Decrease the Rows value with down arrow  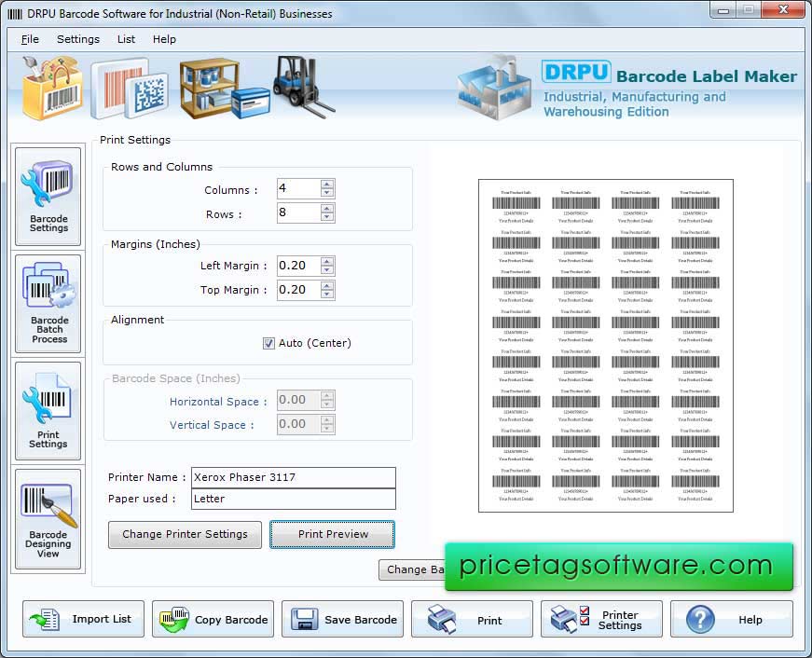[327, 218]
